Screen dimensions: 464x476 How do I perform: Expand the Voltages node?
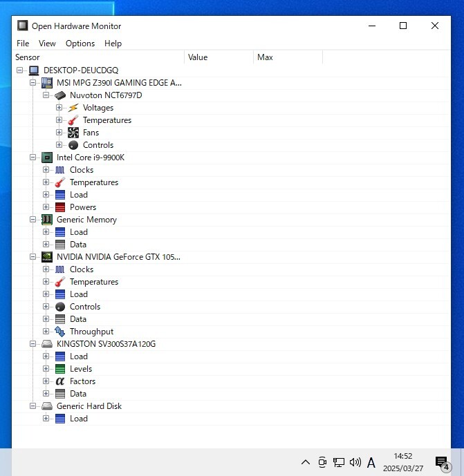click(59, 108)
